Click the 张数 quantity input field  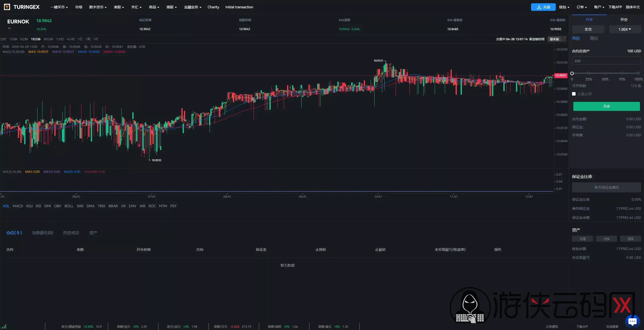click(x=607, y=61)
